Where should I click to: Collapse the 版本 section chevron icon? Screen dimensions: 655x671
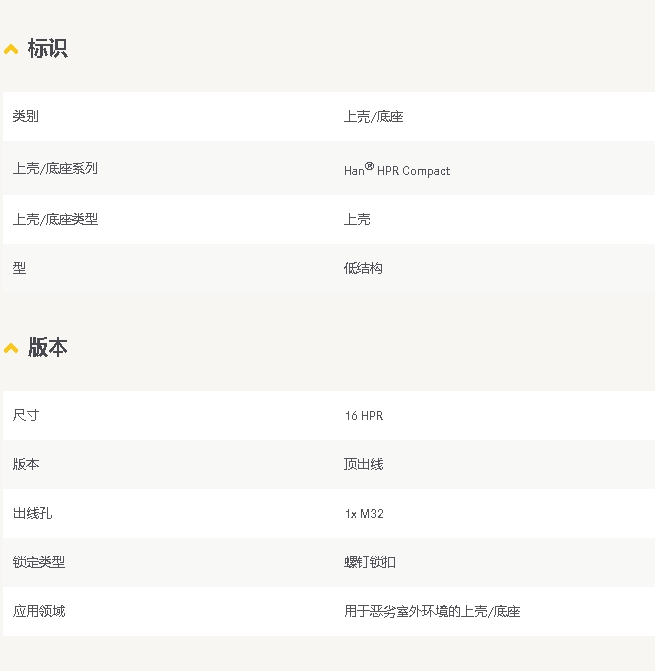point(11,348)
